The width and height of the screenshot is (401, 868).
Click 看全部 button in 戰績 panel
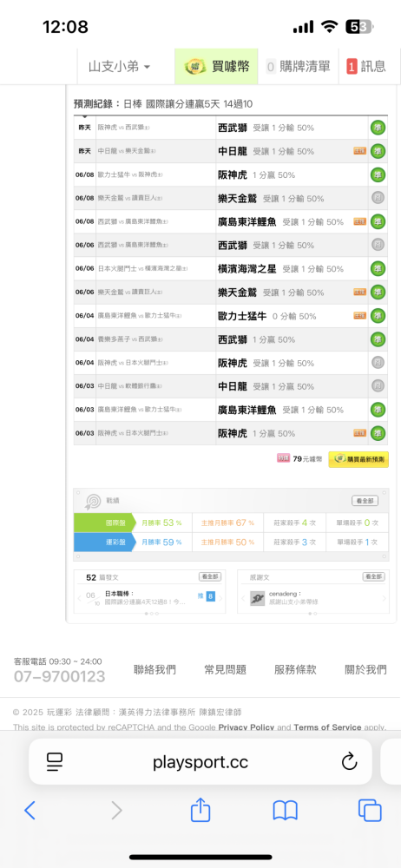tap(365, 501)
